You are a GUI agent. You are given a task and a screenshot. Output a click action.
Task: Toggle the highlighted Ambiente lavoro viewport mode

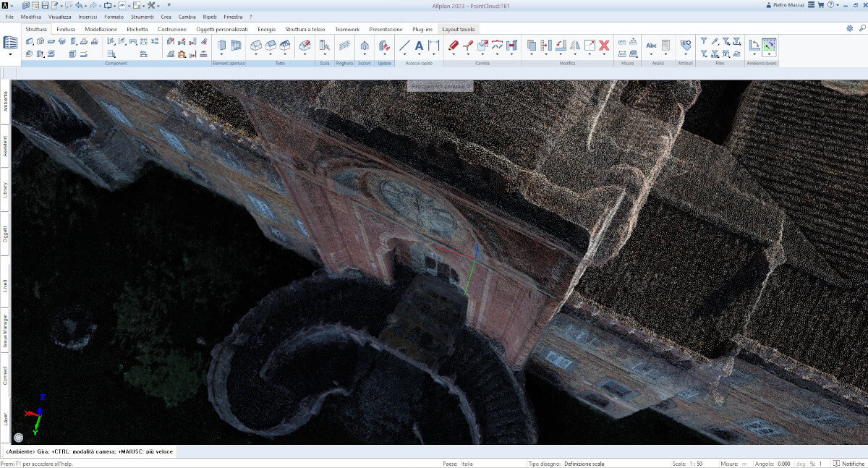tap(769, 46)
